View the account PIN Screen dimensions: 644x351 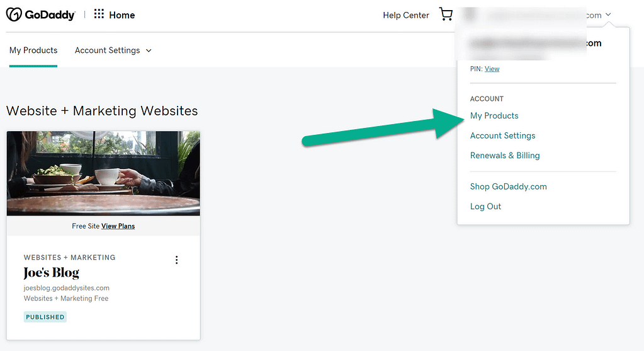pos(492,69)
